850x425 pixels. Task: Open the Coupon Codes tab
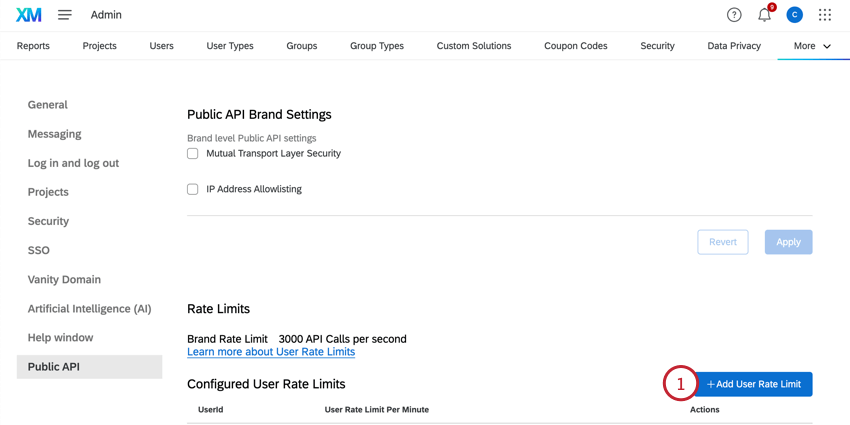click(575, 46)
